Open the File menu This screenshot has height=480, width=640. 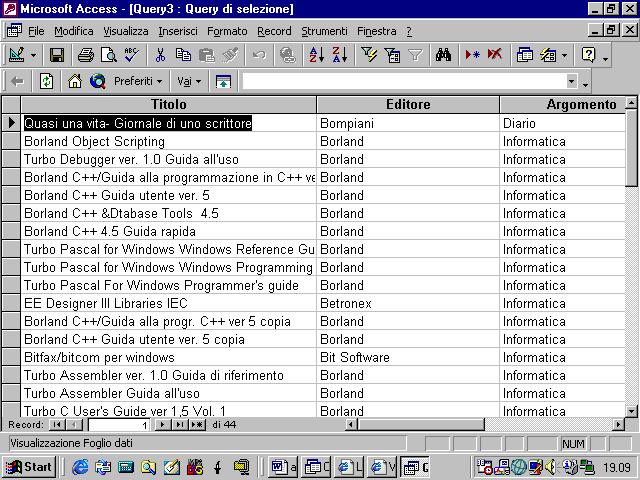point(36,31)
